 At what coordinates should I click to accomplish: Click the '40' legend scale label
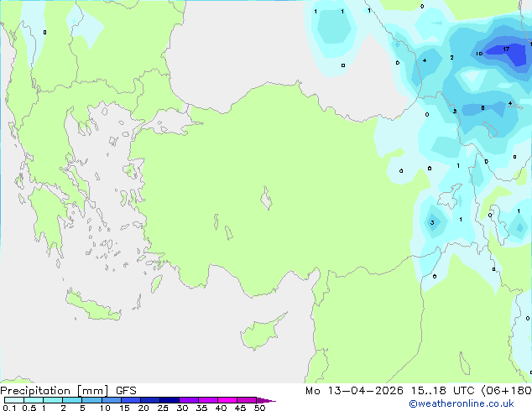221,408
